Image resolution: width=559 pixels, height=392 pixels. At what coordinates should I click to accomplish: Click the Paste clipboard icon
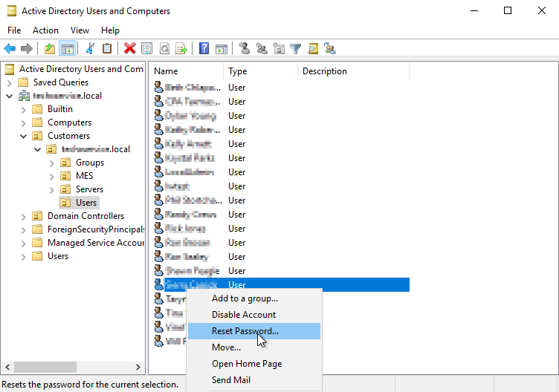point(107,48)
